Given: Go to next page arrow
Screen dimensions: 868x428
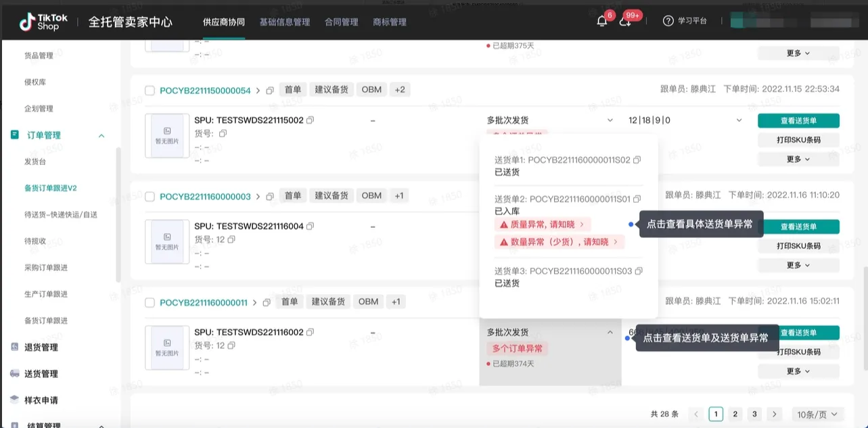Looking at the screenshot, I should click(x=775, y=414).
